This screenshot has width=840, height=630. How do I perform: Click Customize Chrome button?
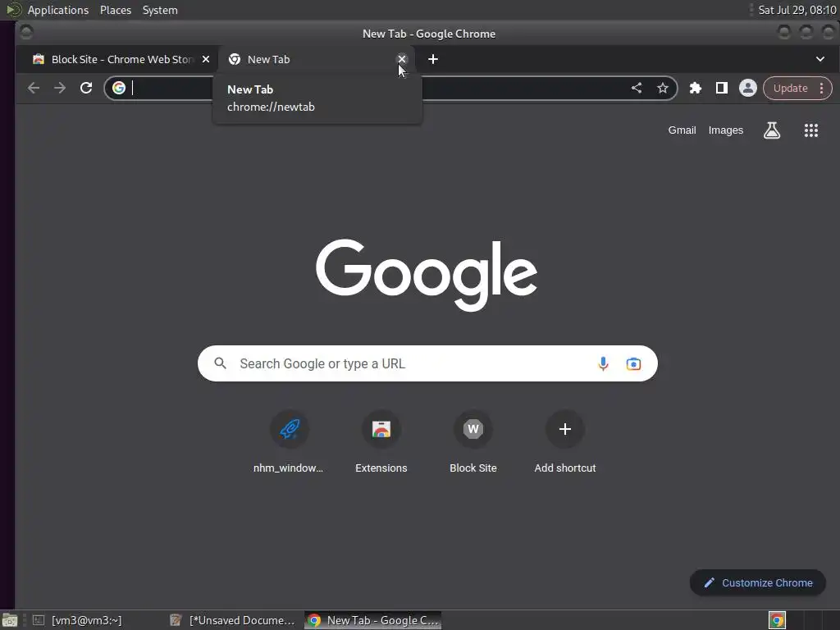758,583
